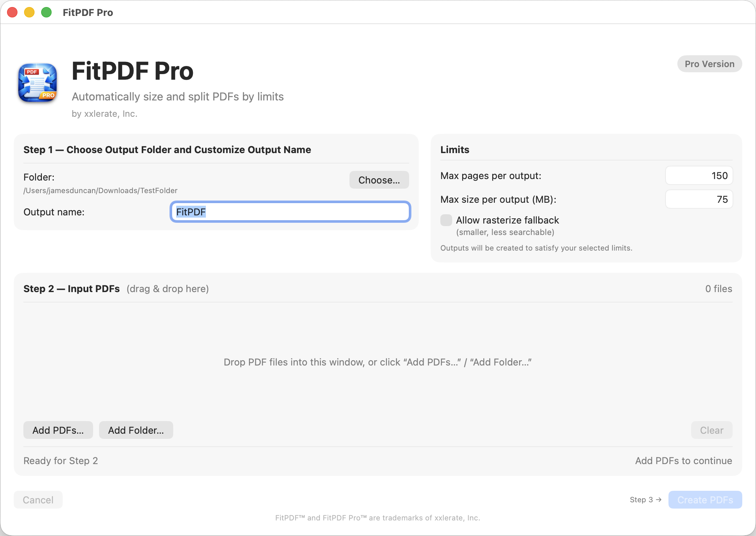Click the FitPDF Pro app icon
Screen dimensions: 756x536
[37, 83]
